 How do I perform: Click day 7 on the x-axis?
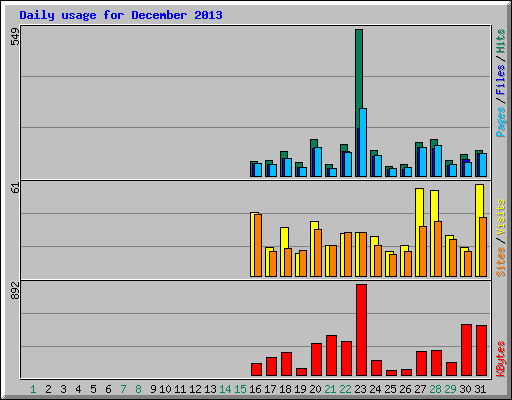[x=123, y=389]
